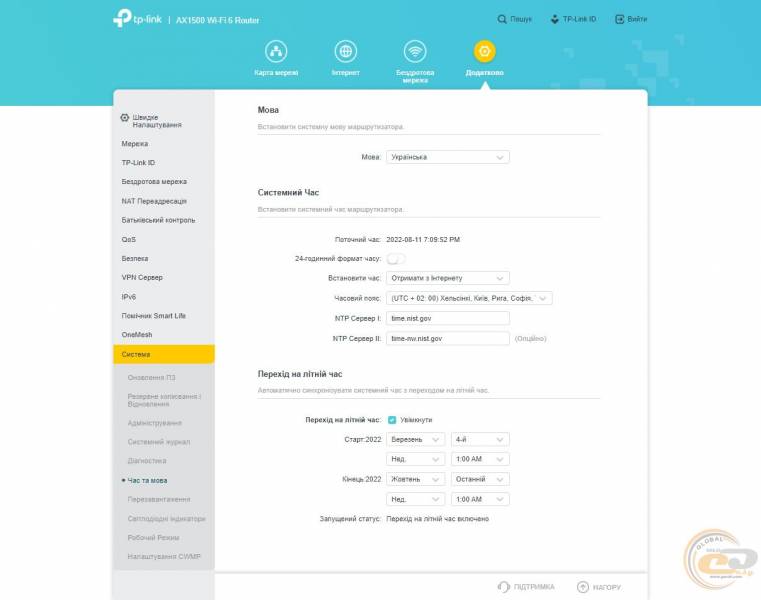This screenshot has width=761, height=600.
Task: Open the time zone UTC+02:00 dropdown
Action: point(469,299)
